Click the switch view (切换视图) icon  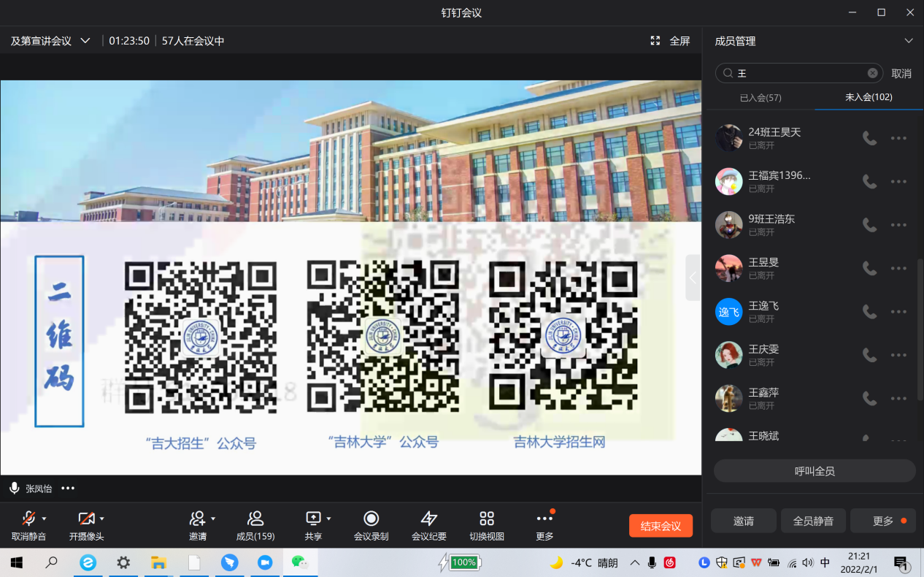pos(486,519)
